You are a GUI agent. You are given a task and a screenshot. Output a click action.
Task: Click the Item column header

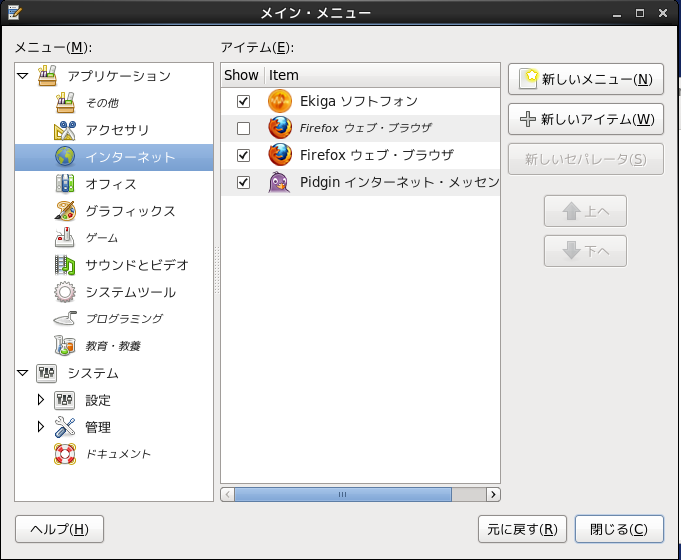point(380,75)
